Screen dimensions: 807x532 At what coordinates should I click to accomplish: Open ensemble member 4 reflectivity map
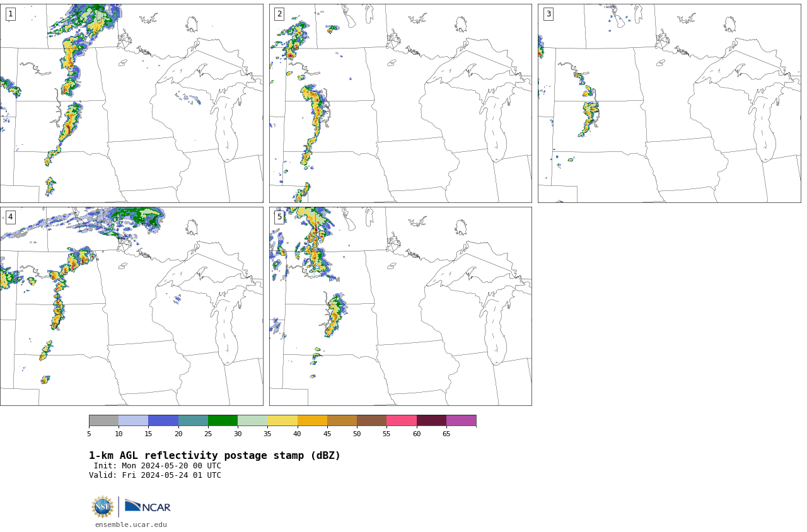pos(131,306)
